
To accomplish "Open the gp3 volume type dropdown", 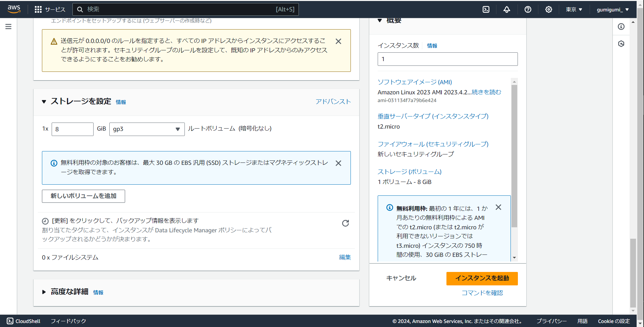I will (x=147, y=129).
